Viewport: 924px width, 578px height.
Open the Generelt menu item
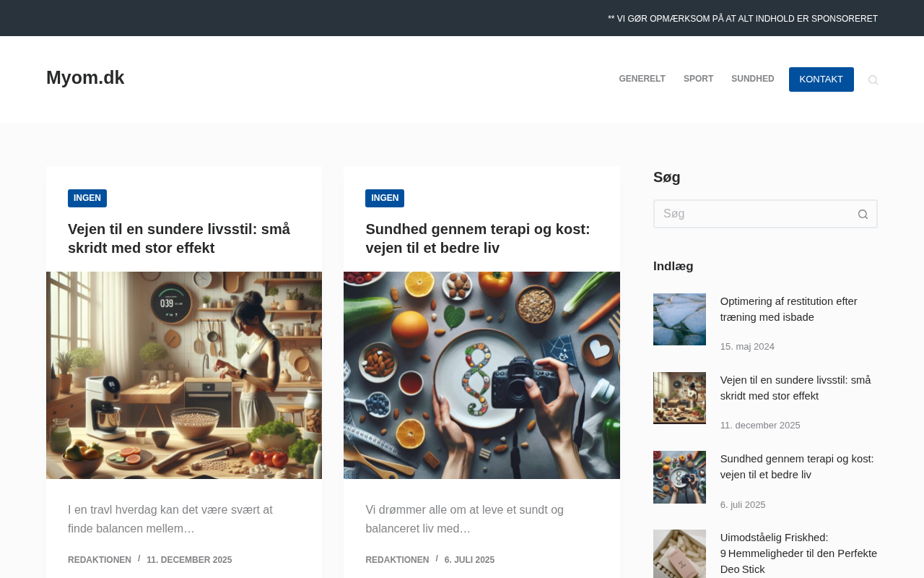(642, 79)
